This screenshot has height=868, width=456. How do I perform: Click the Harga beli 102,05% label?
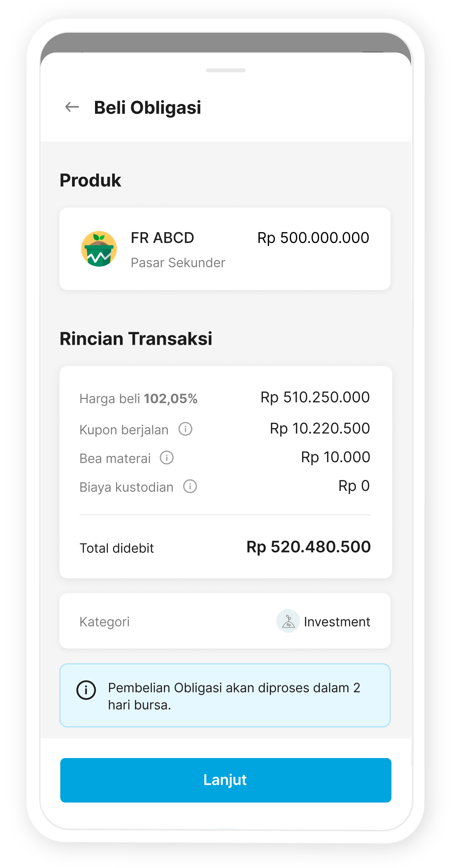[x=138, y=399]
